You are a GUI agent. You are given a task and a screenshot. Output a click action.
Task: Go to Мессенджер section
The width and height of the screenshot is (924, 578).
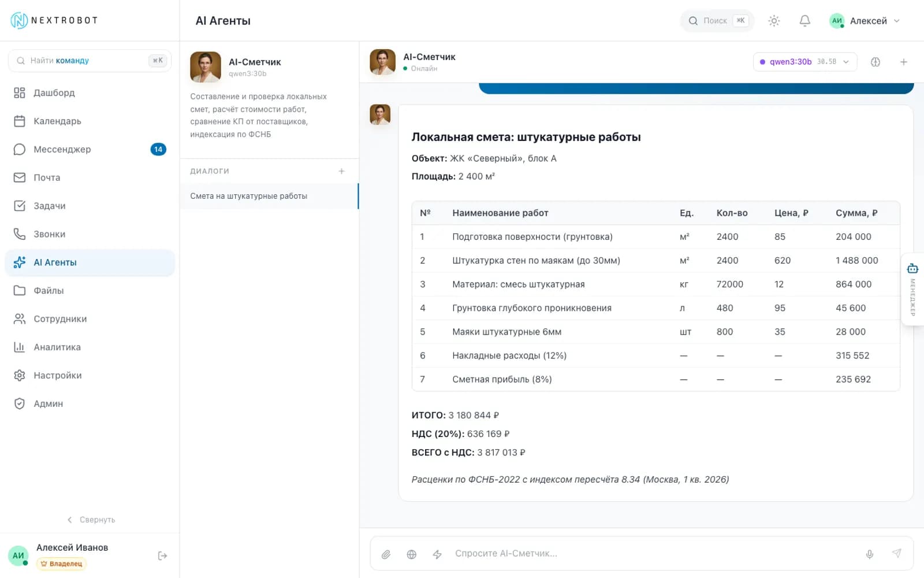90,149
